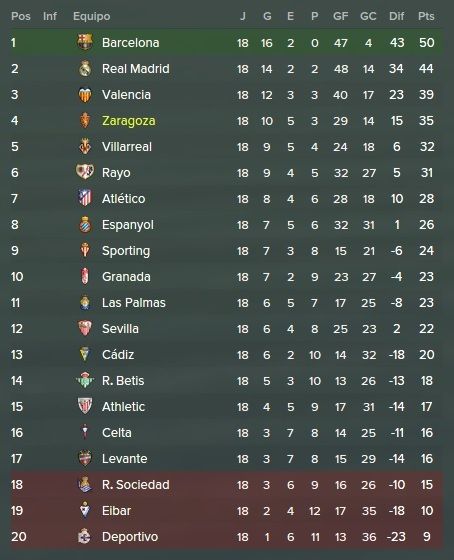Click the R. Betis green crest
Image resolution: width=454 pixels, height=560 pixels.
click(85, 380)
